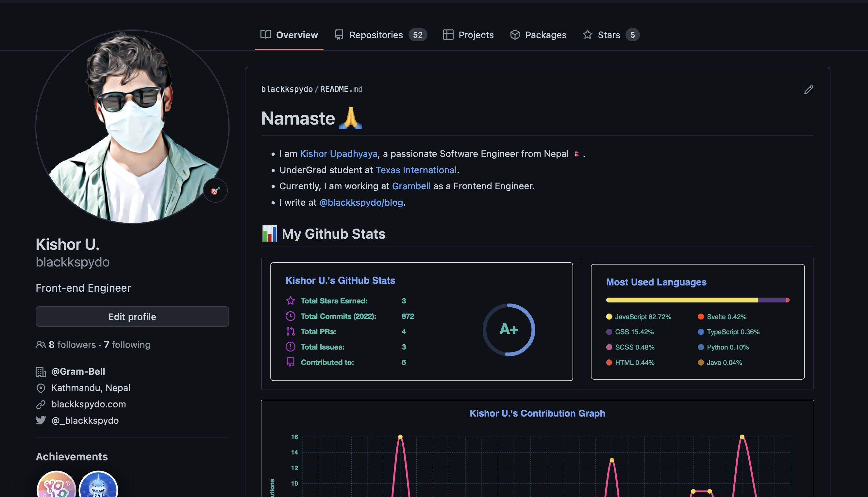Visit the Grambell company link
Viewport: 868px width, 497px height.
click(411, 186)
